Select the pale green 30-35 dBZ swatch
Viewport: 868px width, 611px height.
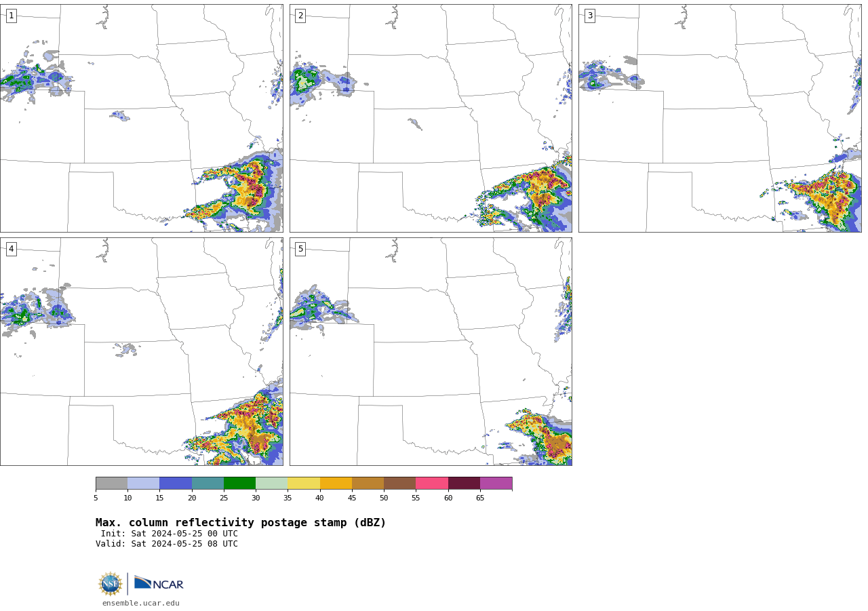[x=271, y=484]
